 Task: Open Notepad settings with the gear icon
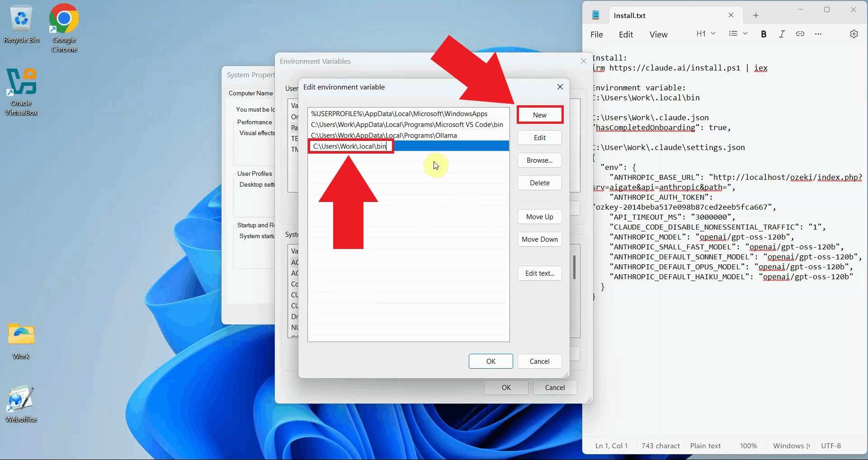854,34
